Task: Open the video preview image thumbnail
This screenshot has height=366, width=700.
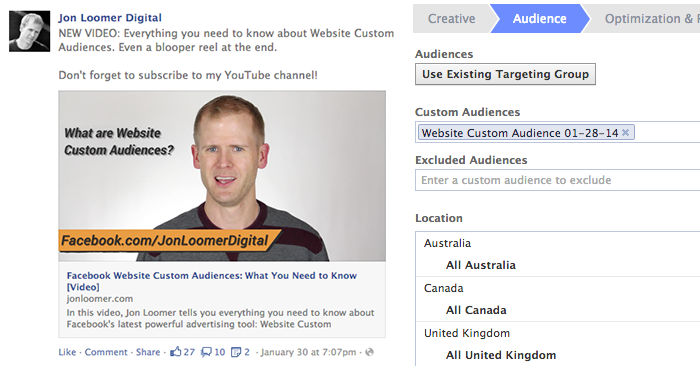Action: pyautogui.click(x=222, y=176)
